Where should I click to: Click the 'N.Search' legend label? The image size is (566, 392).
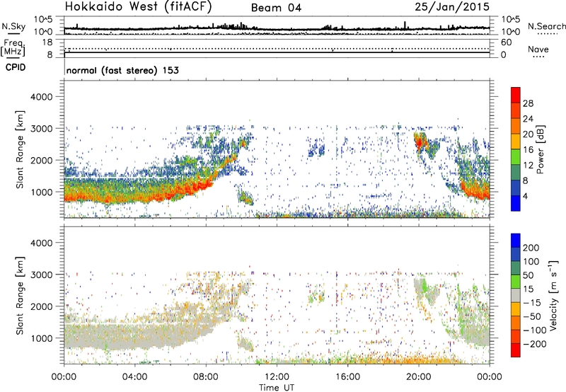coord(546,26)
